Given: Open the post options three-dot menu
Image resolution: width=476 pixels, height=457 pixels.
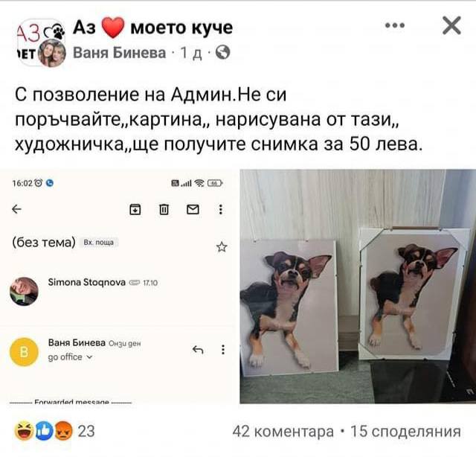Looking at the screenshot, I should (395, 25).
